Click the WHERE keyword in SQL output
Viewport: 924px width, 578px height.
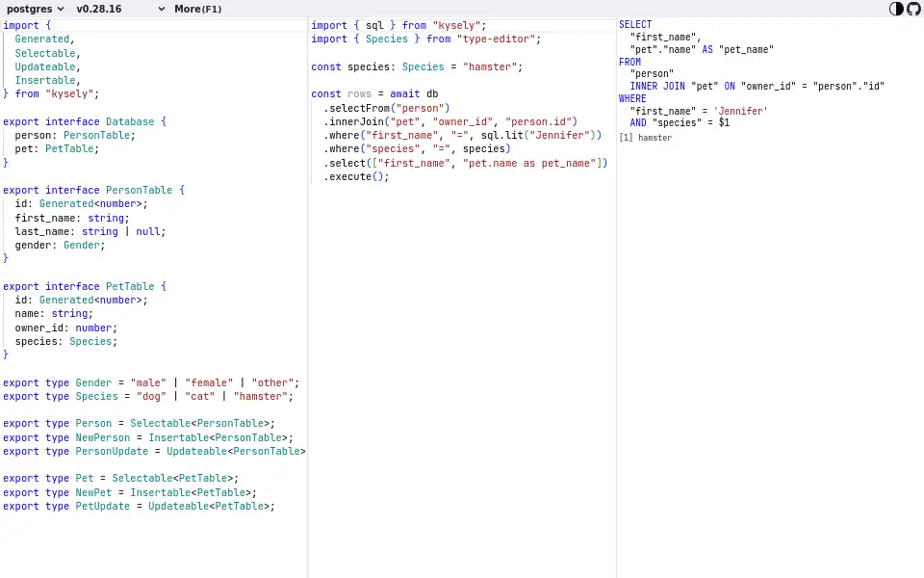(x=632, y=98)
